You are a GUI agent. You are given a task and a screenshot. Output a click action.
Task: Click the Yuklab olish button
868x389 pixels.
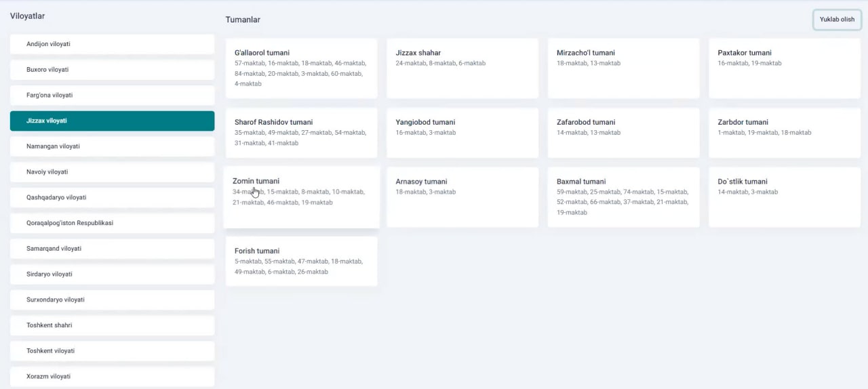tap(837, 20)
